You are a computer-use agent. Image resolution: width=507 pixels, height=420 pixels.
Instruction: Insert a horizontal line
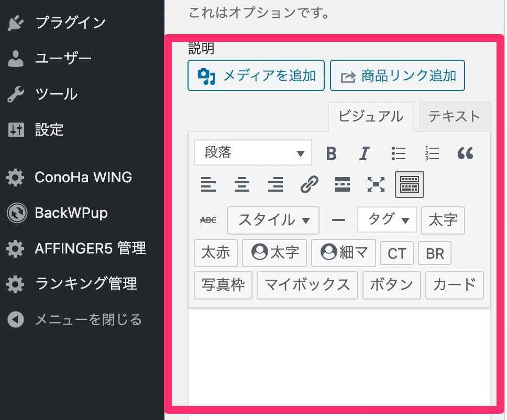338,220
